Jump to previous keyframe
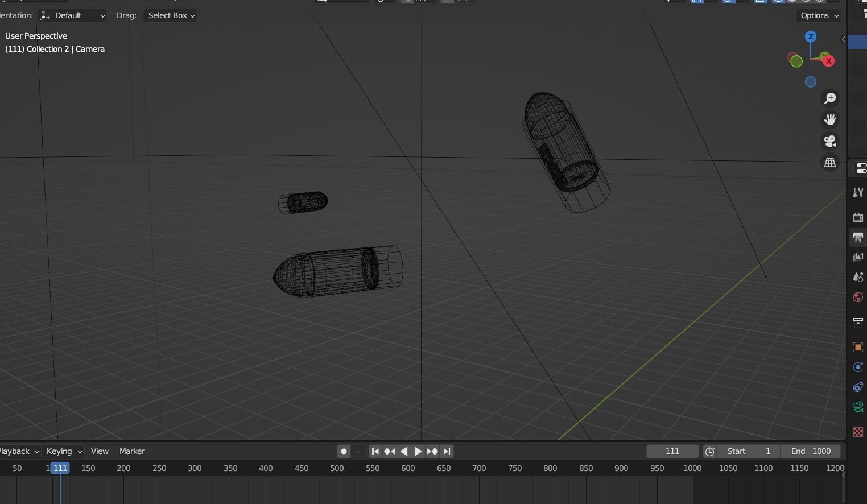 (390, 451)
